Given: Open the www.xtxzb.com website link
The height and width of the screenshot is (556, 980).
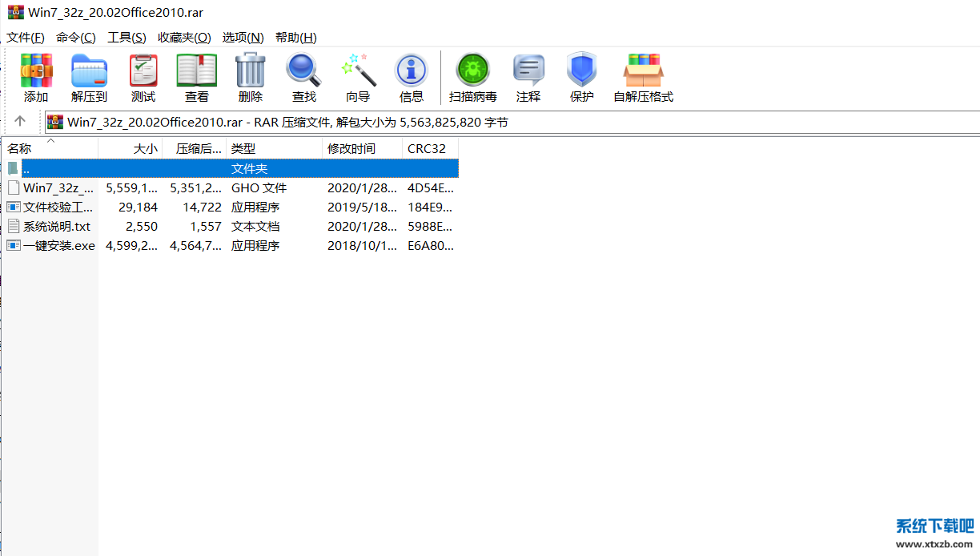Looking at the screenshot, I should pyautogui.click(x=936, y=542).
